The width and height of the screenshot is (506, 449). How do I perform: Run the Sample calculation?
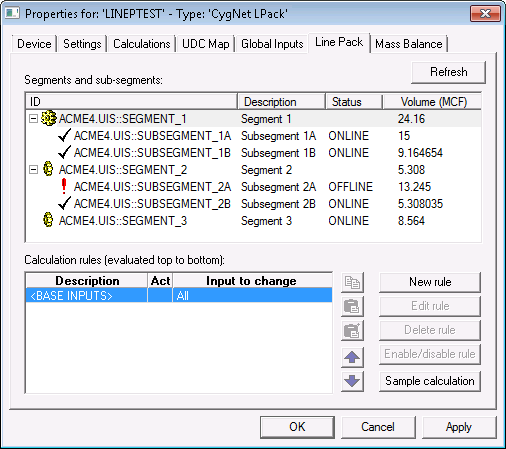(430, 381)
